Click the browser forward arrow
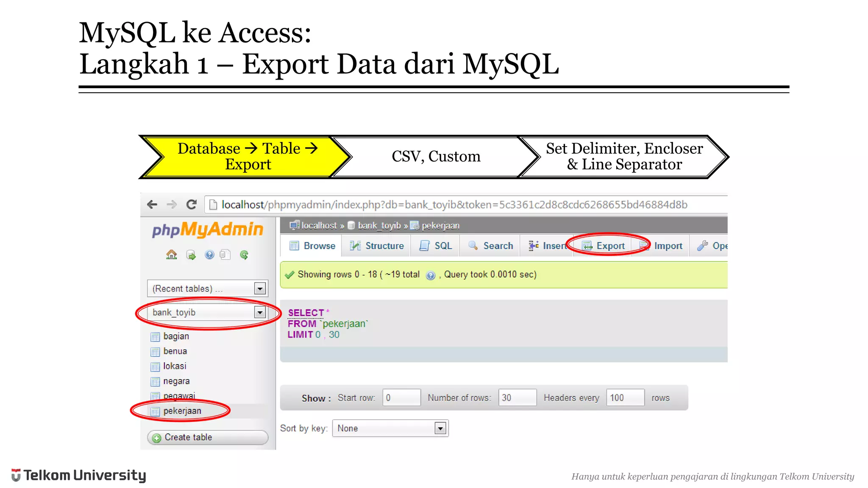Image resolution: width=868 pixels, height=488 pixels. point(172,205)
